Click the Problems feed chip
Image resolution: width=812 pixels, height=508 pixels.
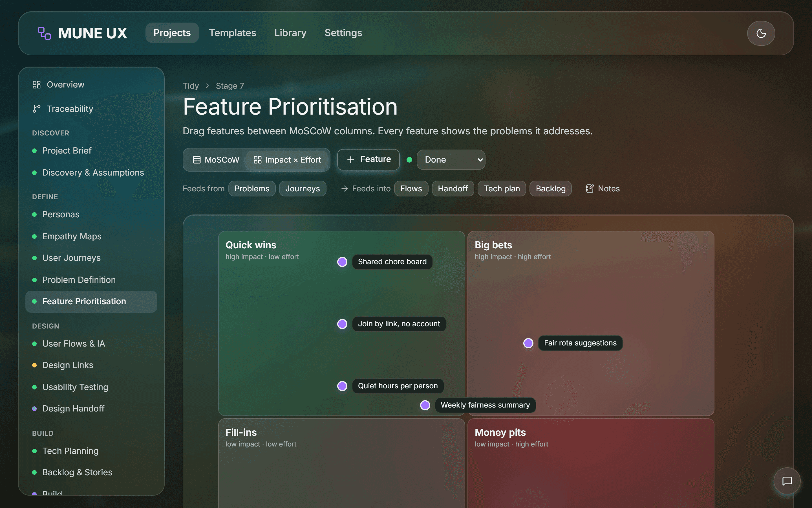click(x=252, y=189)
